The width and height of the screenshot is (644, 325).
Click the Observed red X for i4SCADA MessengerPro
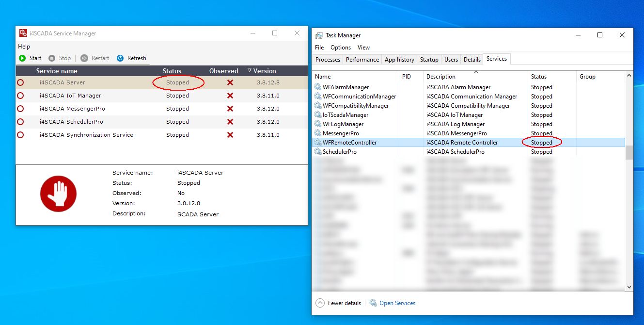point(230,109)
